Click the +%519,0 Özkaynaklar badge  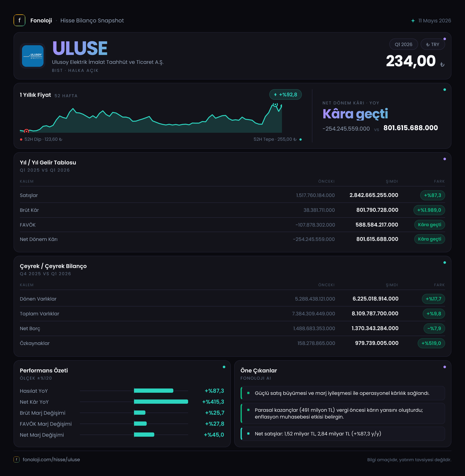[431, 343]
